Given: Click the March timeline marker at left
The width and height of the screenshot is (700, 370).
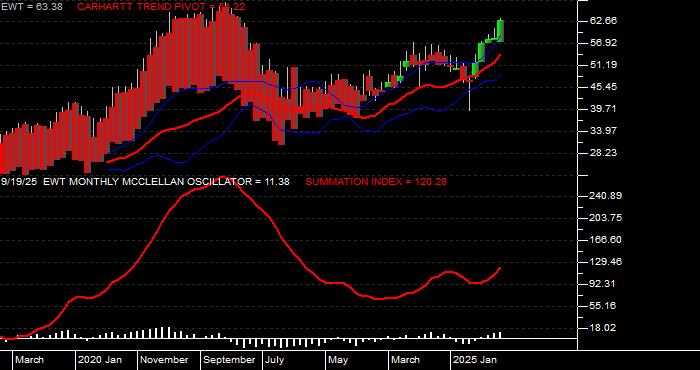Looking at the screenshot, I should pyautogui.click(x=29, y=360).
